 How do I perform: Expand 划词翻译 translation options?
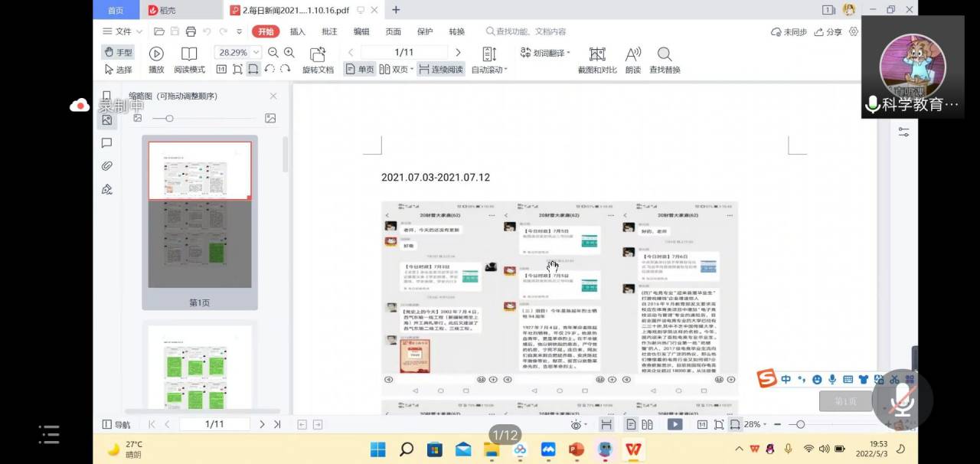point(569,53)
